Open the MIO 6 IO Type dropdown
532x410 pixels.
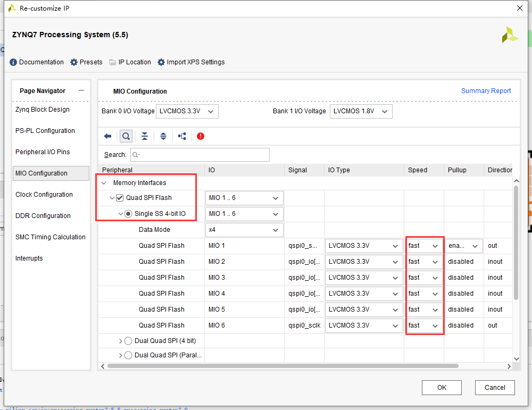click(364, 325)
